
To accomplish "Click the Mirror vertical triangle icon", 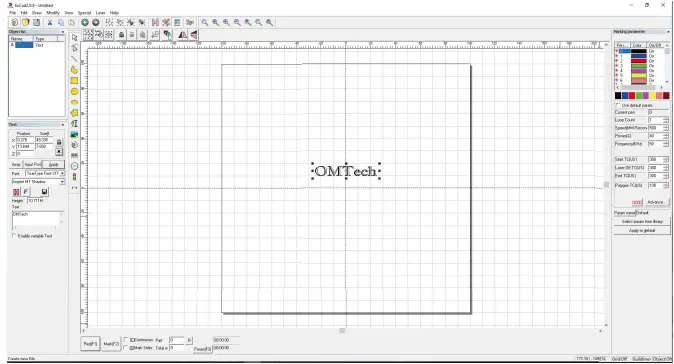I will click(x=194, y=35).
